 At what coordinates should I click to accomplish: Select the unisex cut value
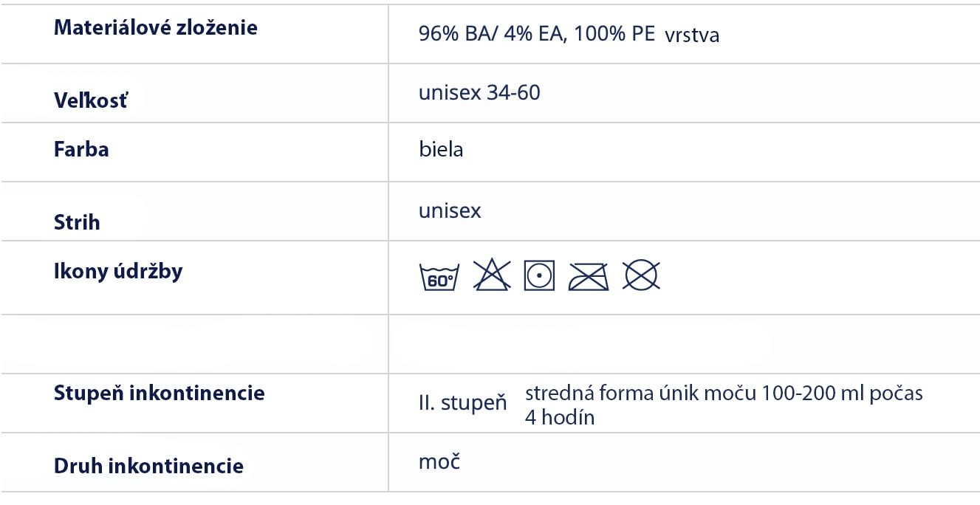pyautogui.click(x=450, y=211)
